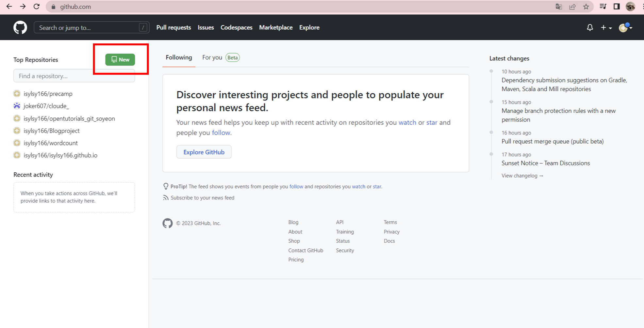Bookmark this page with the star icon

(586, 7)
